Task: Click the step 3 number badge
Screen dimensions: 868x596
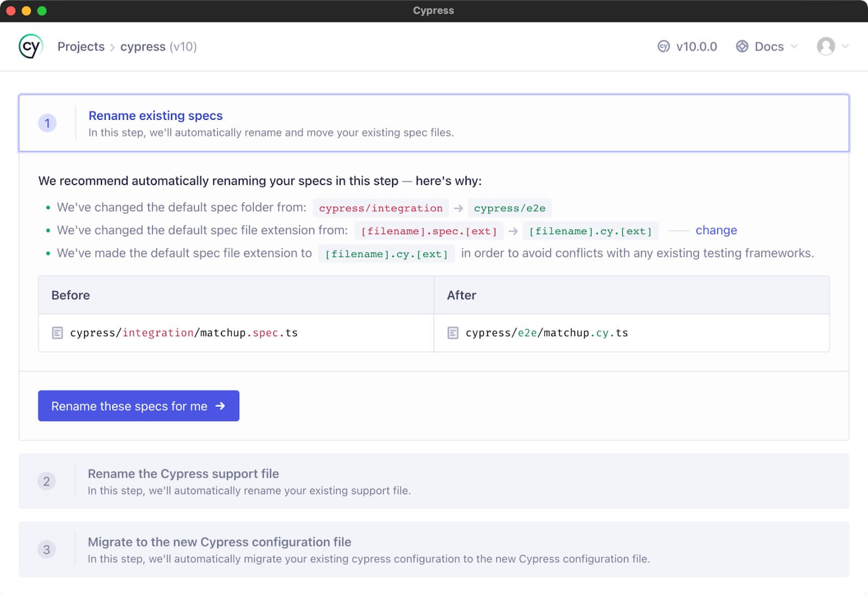Action: pyautogui.click(x=47, y=549)
